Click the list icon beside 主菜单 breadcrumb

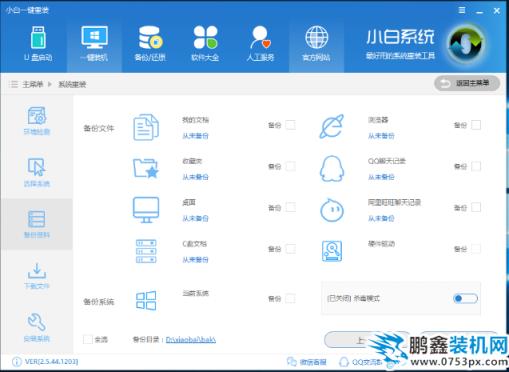click(14, 84)
